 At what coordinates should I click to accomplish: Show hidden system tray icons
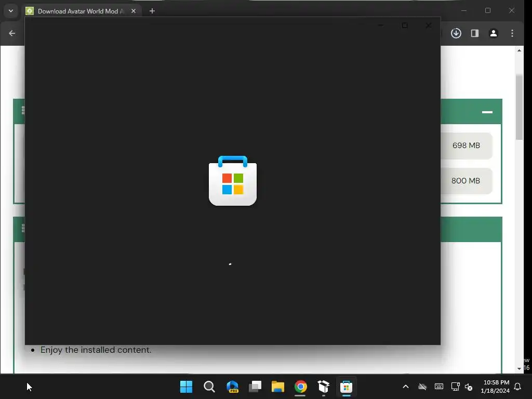click(x=406, y=387)
